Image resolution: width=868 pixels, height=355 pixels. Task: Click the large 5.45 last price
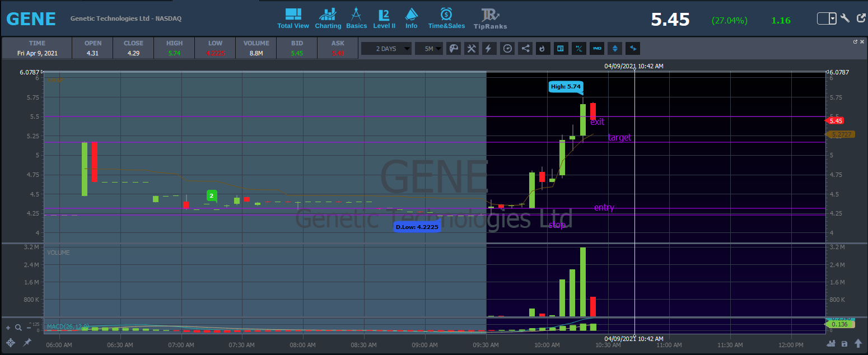pos(670,20)
